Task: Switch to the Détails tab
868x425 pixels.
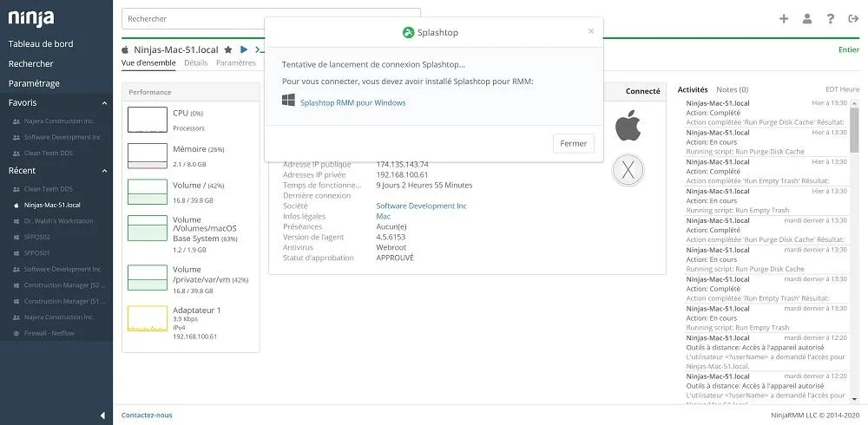Action: pos(196,63)
